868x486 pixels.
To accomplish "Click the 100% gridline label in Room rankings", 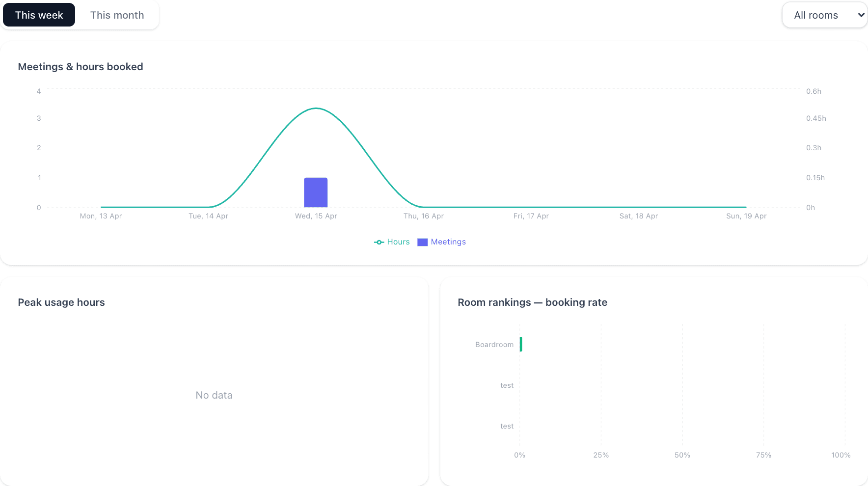I will (841, 455).
